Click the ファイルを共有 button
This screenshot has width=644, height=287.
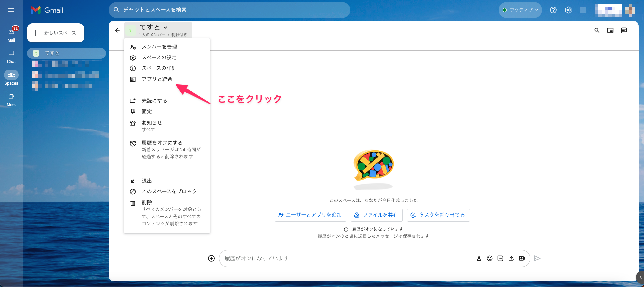(376, 215)
